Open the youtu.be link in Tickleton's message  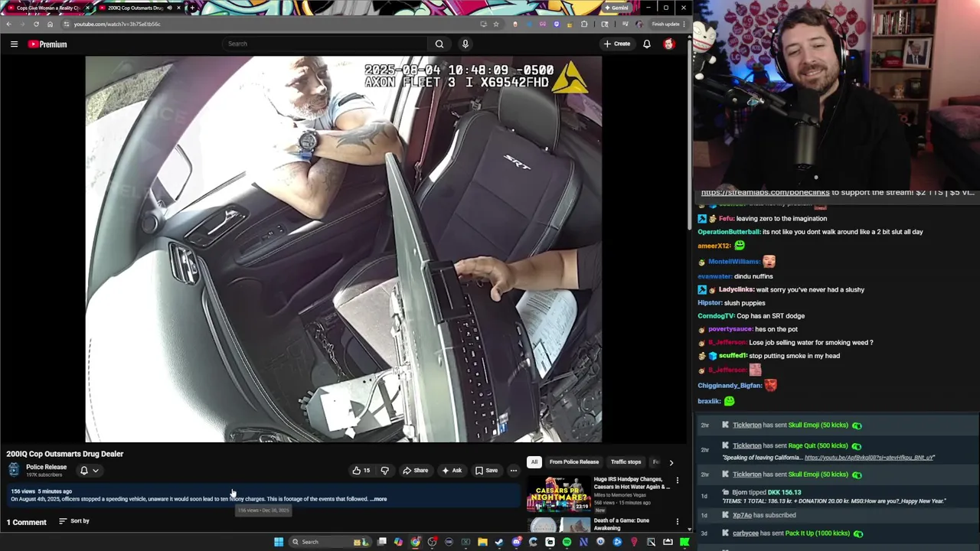click(870, 458)
